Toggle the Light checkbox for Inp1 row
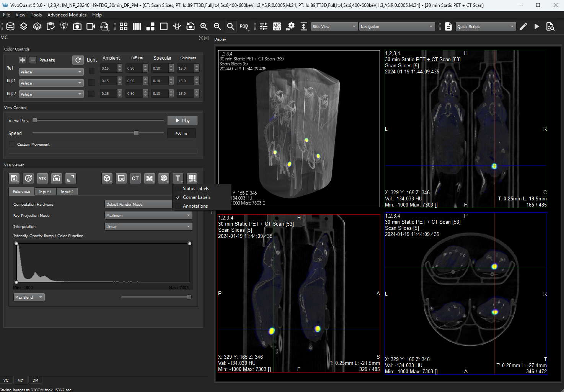564x392 pixels. [x=91, y=82]
